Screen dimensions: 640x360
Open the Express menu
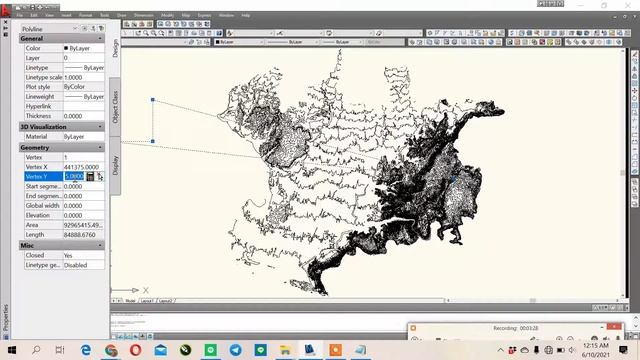pyautogui.click(x=204, y=15)
